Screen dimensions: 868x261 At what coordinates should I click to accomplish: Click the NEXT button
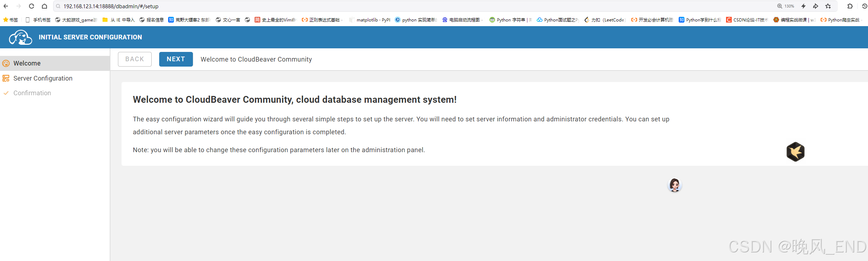(176, 59)
